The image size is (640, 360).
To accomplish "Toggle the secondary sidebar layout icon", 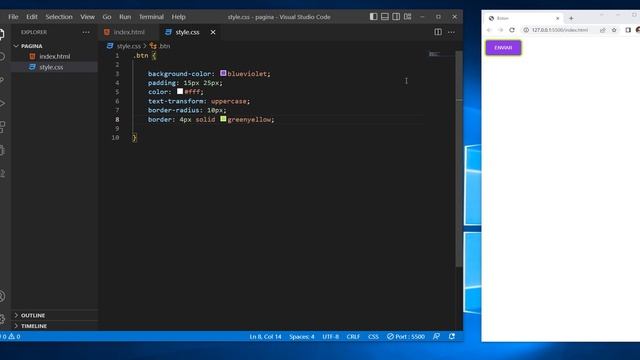I will pyautogui.click(x=396, y=17).
